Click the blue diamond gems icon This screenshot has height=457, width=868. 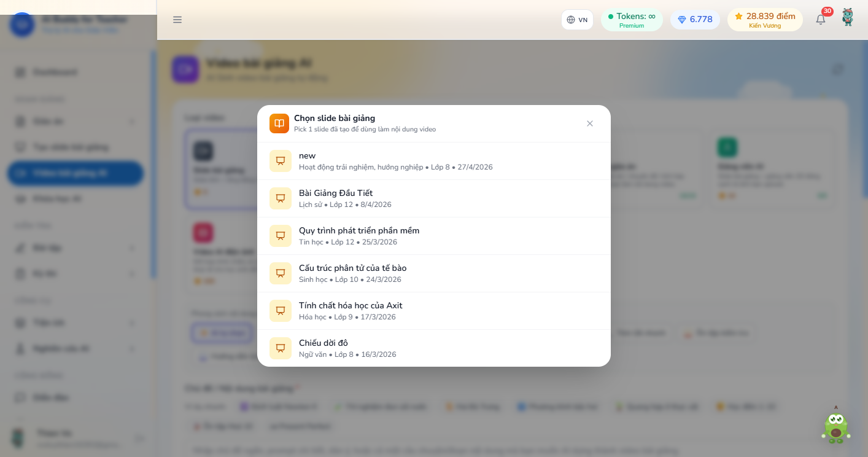point(682,20)
